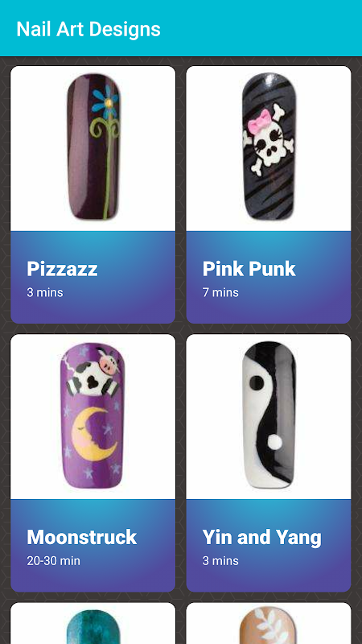The width and height of the screenshot is (362, 644).
Task: Tap the white dot on Yin Yang nail
Action: 274,442
